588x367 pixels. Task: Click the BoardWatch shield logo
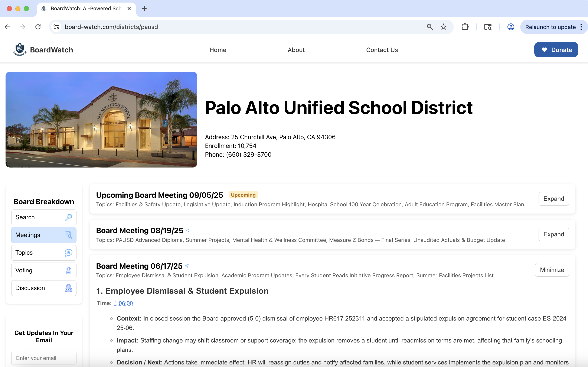click(20, 49)
